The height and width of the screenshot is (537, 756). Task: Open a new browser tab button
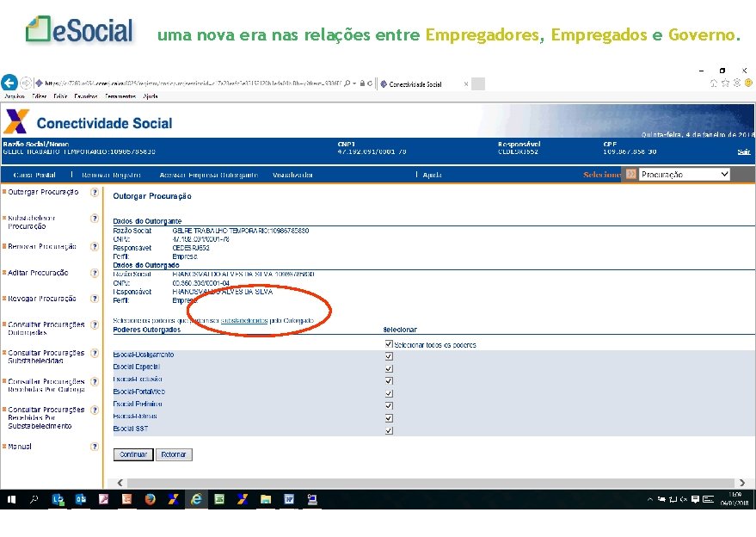(x=478, y=84)
